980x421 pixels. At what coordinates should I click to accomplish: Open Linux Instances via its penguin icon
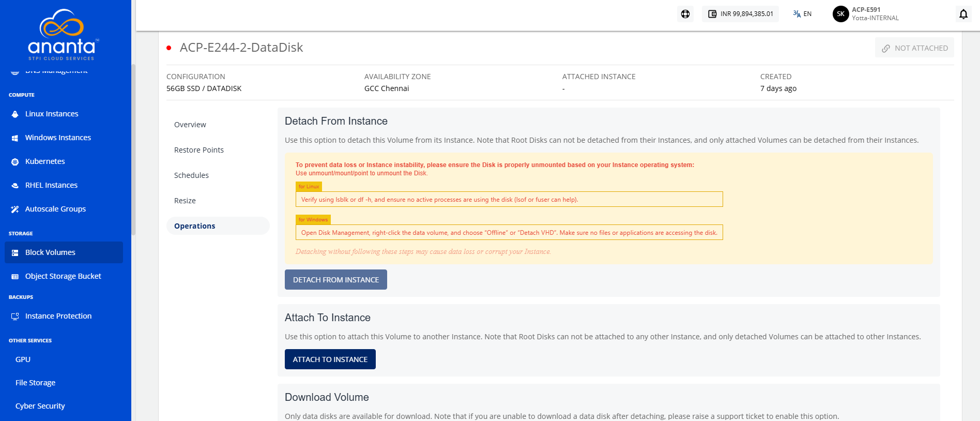[x=15, y=114]
